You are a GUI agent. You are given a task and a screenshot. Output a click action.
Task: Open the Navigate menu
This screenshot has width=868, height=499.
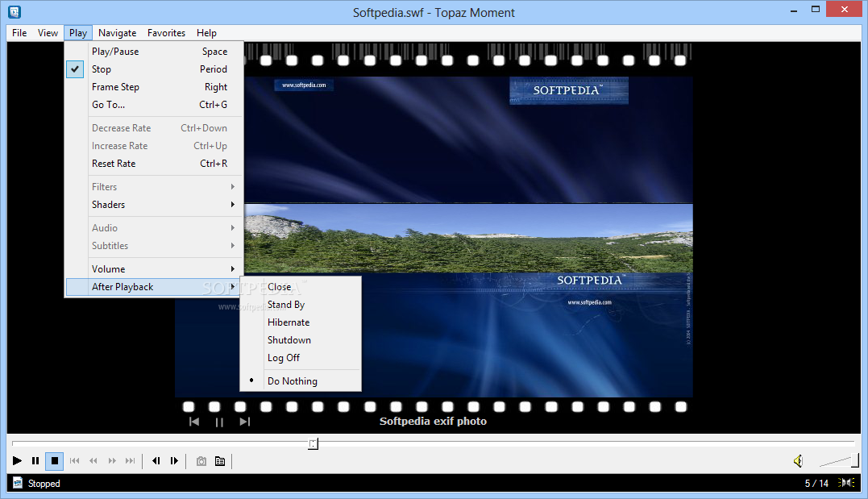pos(118,33)
